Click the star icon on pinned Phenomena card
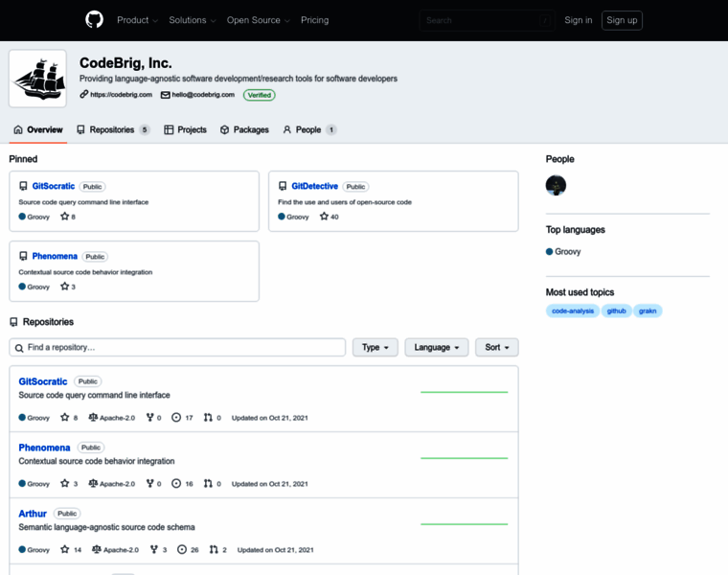 [64, 287]
